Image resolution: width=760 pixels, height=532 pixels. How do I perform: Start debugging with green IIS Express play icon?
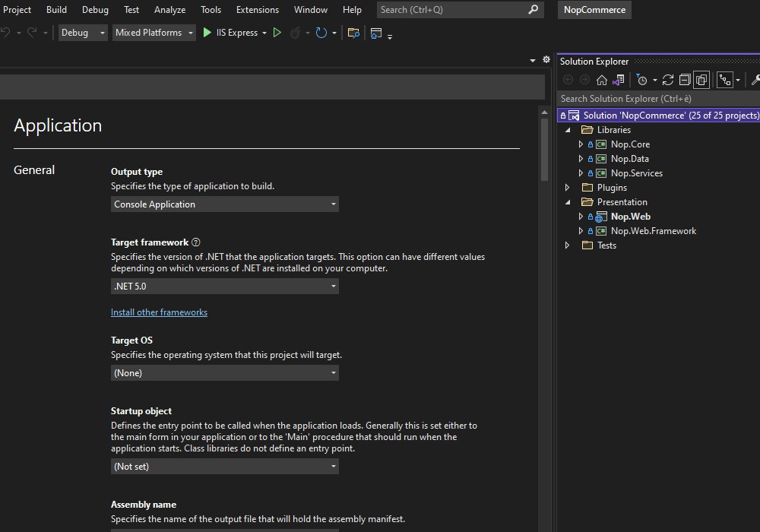click(207, 33)
